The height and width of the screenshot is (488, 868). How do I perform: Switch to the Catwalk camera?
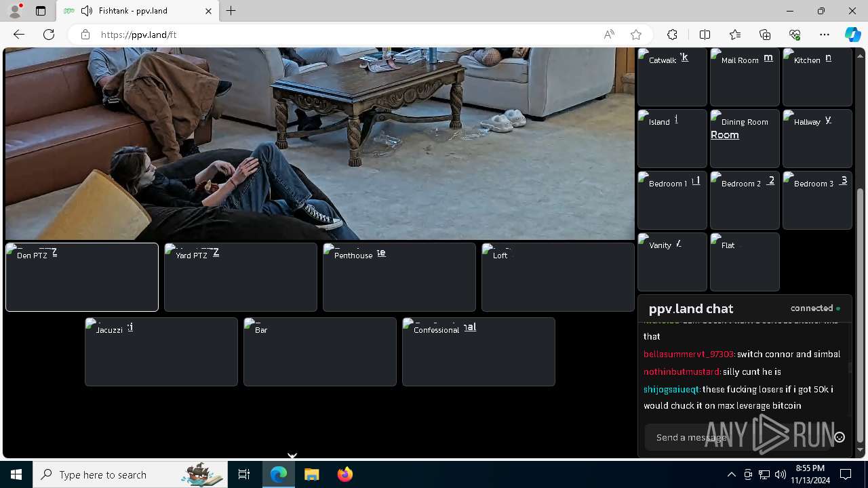(x=672, y=77)
